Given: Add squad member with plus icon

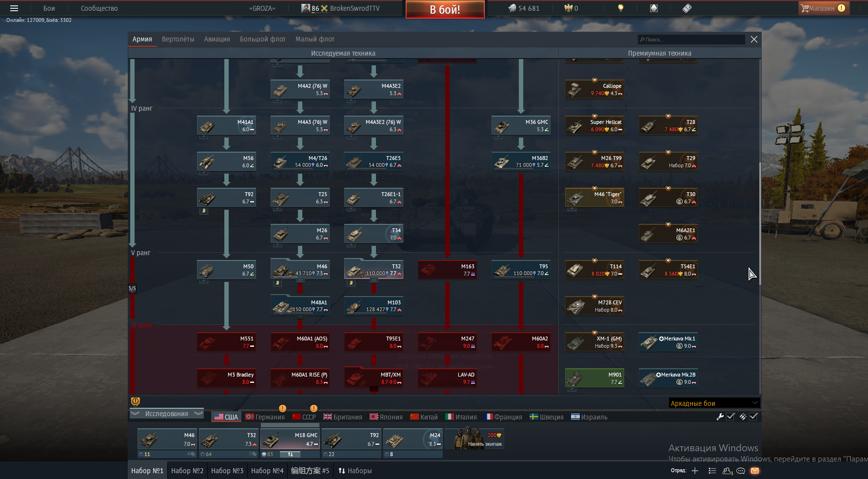Looking at the screenshot, I should [695, 471].
